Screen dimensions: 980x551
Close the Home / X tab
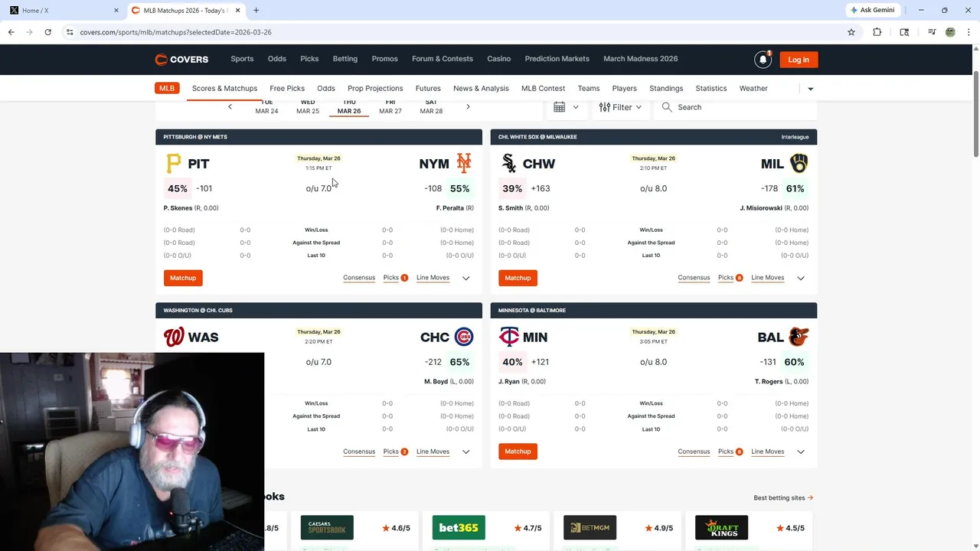[x=116, y=11]
